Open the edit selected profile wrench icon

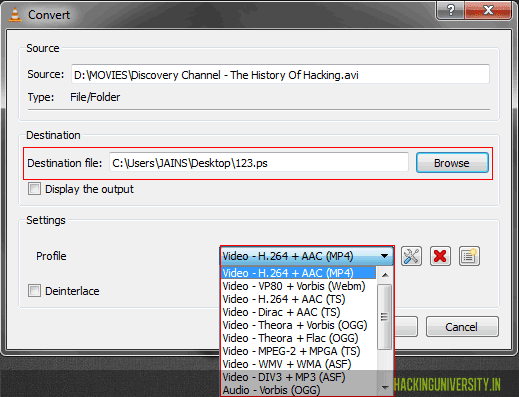(x=411, y=256)
